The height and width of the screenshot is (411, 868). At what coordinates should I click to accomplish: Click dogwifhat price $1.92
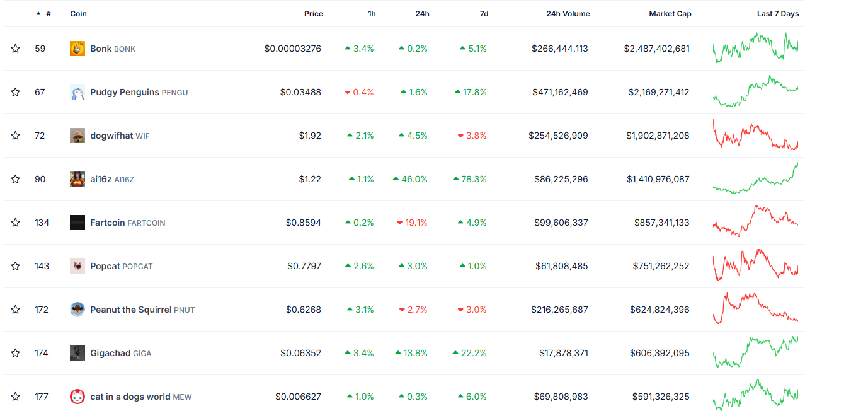(x=310, y=136)
